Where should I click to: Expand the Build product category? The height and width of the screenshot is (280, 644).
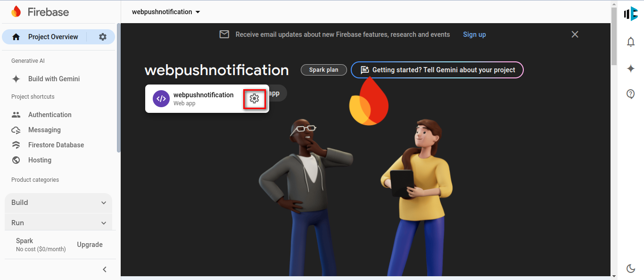pos(58,203)
